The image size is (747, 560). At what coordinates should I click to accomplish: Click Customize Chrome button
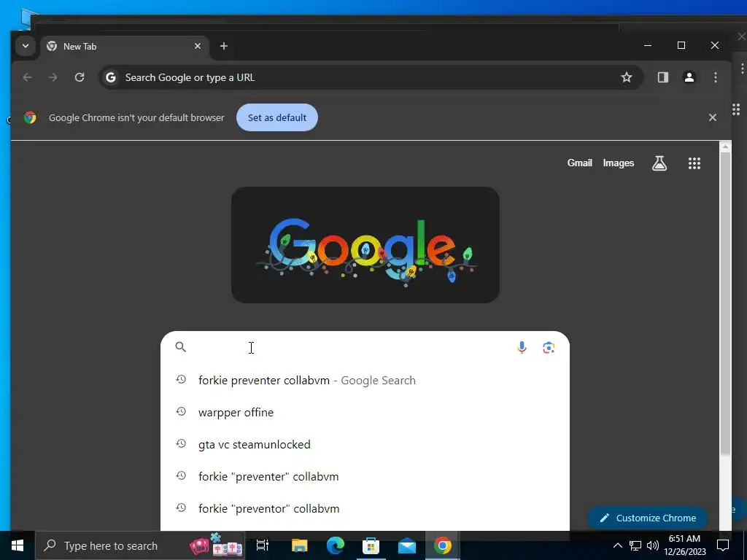point(648,518)
